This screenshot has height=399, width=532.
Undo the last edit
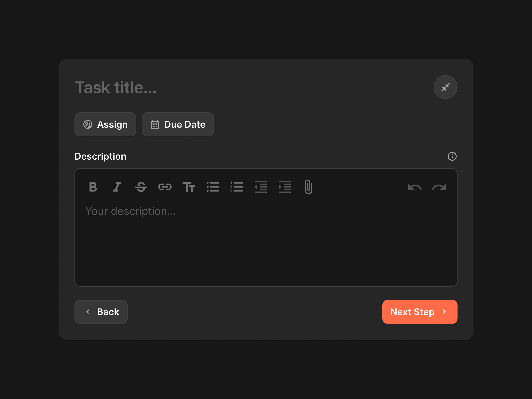415,187
